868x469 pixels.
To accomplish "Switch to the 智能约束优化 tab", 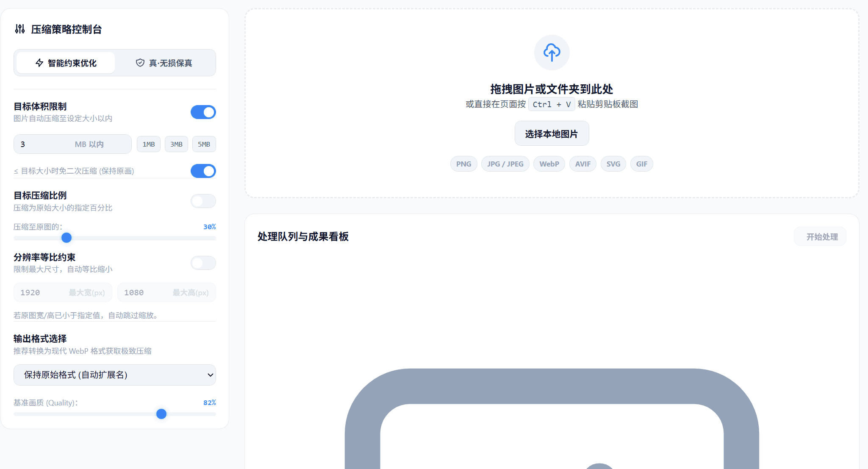I will (x=66, y=63).
